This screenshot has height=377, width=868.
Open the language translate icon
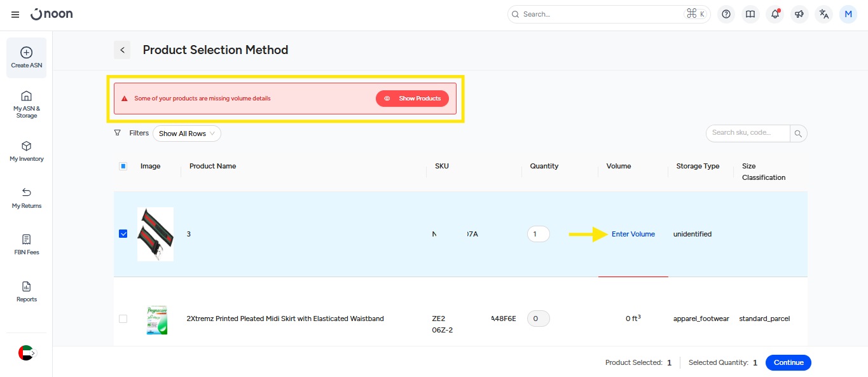click(x=823, y=14)
